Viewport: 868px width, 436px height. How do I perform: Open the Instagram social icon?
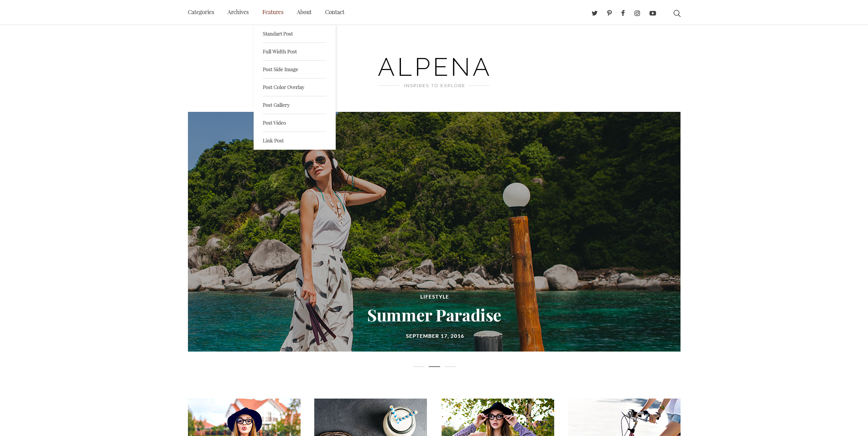[x=637, y=13]
